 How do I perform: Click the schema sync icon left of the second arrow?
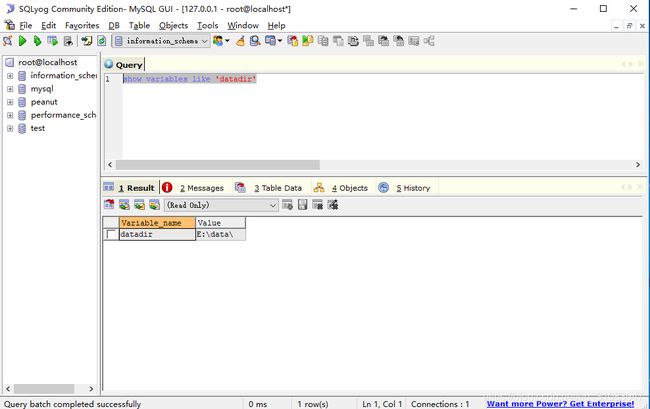coord(270,41)
